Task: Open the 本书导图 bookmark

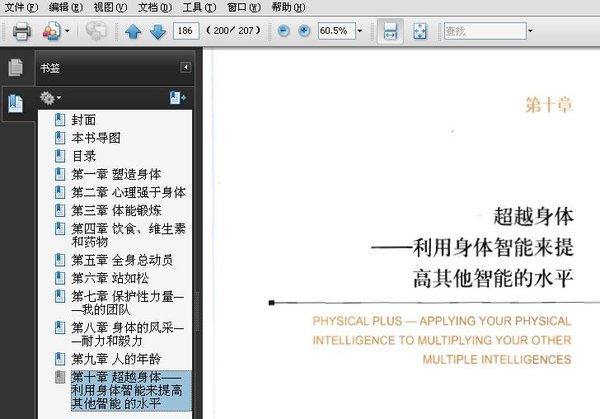Action: pyautogui.click(x=96, y=138)
